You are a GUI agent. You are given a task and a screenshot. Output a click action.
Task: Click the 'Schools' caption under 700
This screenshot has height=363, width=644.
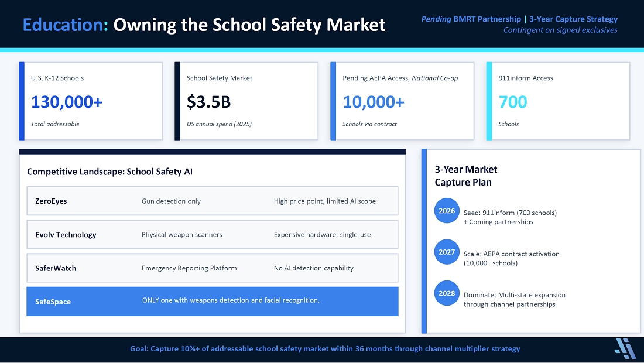[x=508, y=124]
